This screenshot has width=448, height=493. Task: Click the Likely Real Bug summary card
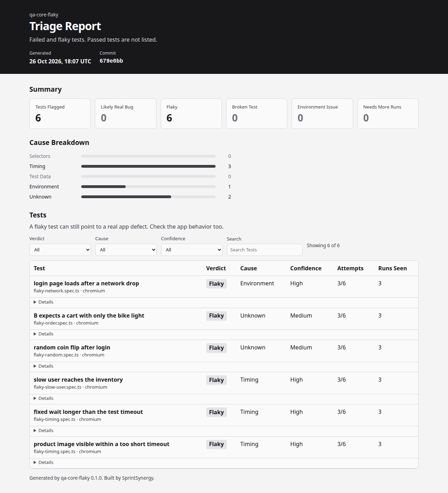tap(126, 113)
